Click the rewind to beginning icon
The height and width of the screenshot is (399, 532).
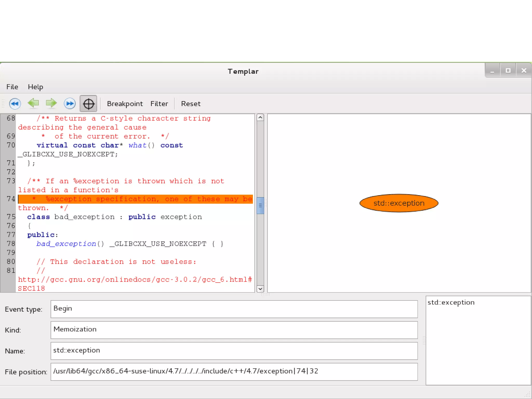point(15,103)
